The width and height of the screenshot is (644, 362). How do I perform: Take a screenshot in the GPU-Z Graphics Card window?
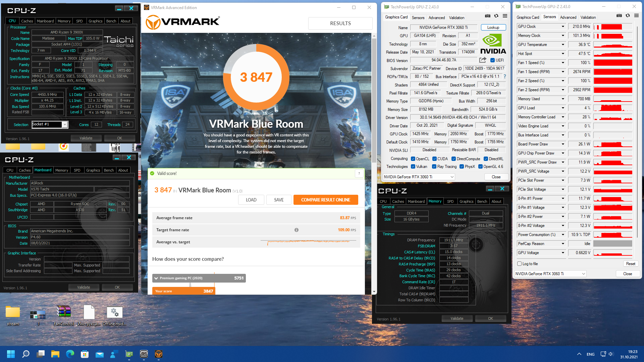(487, 16)
